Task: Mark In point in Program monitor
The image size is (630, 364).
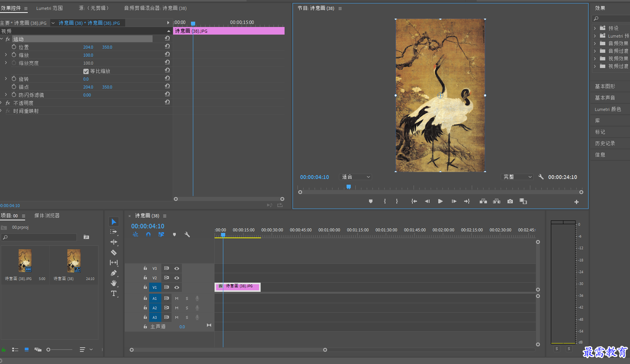Action: pos(385,201)
